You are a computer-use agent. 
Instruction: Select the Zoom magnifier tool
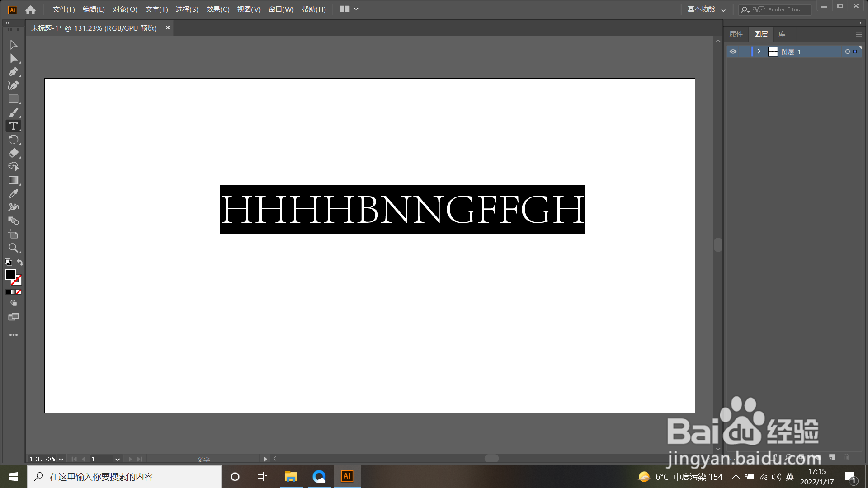(13, 248)
